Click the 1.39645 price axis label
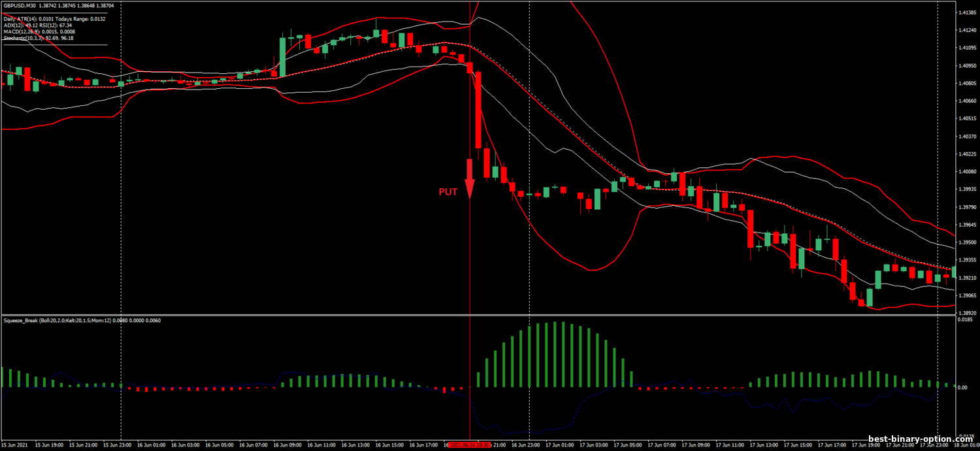This screenshot has width=980, height=451. click(x=967, y=224)
